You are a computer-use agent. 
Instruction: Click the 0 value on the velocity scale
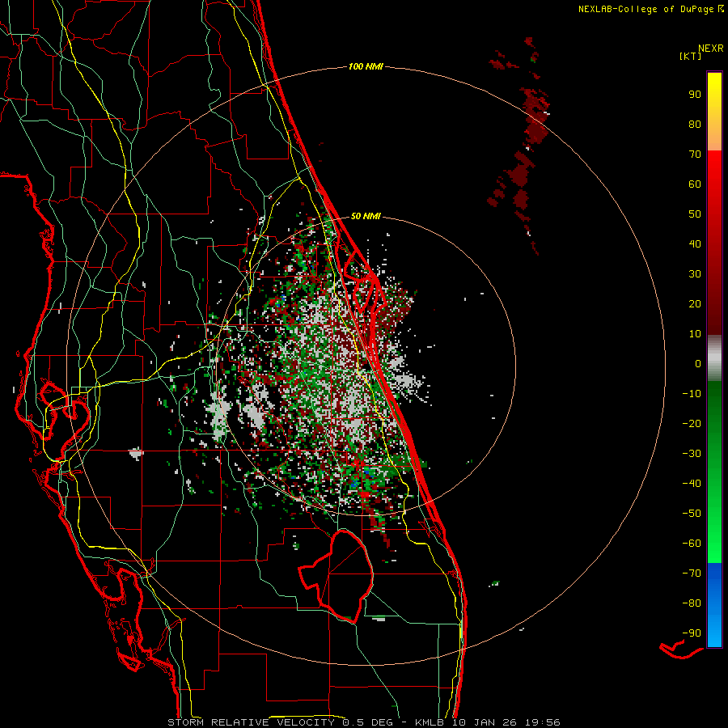pos(697,364)
